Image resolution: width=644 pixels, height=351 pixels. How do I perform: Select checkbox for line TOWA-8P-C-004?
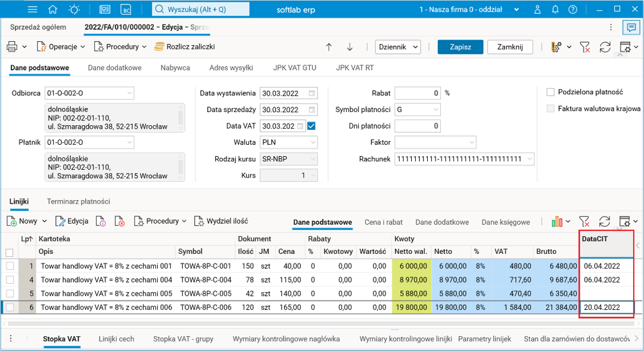click(x=10, y=280)
